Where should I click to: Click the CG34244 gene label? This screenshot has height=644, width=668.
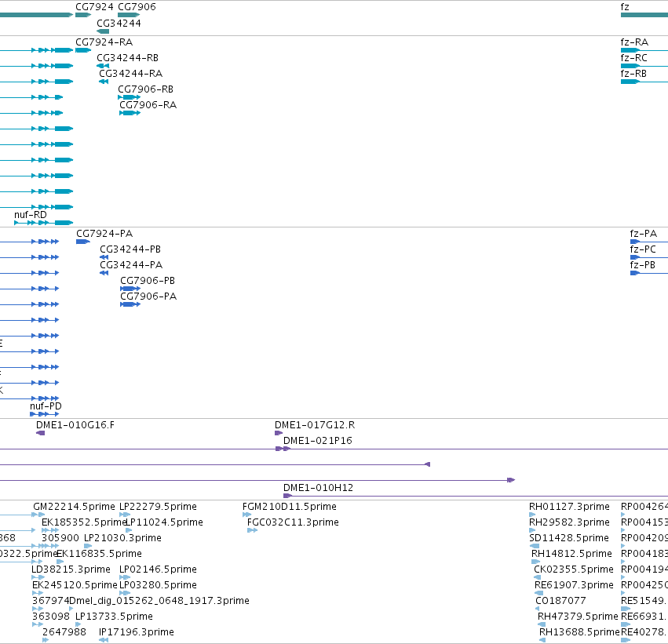tap(119, 24)
